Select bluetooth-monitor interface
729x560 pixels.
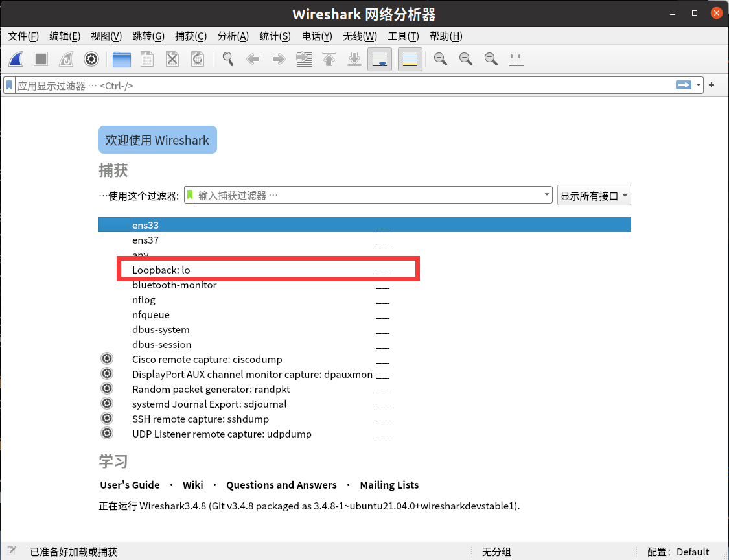364,285
